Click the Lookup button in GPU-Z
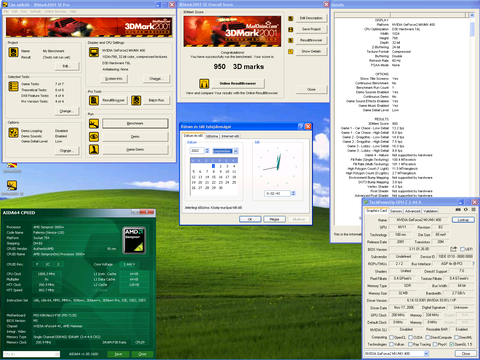 [x=463, y=220]
